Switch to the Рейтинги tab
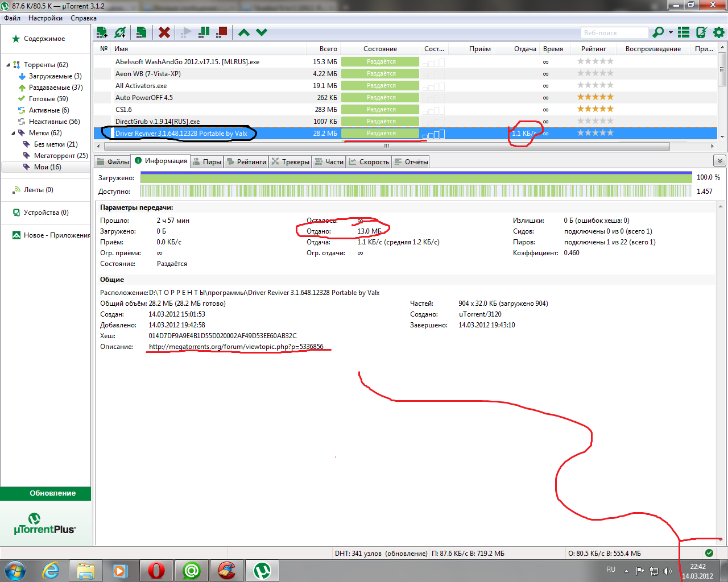Screen dimensions: 728x582 246,162
